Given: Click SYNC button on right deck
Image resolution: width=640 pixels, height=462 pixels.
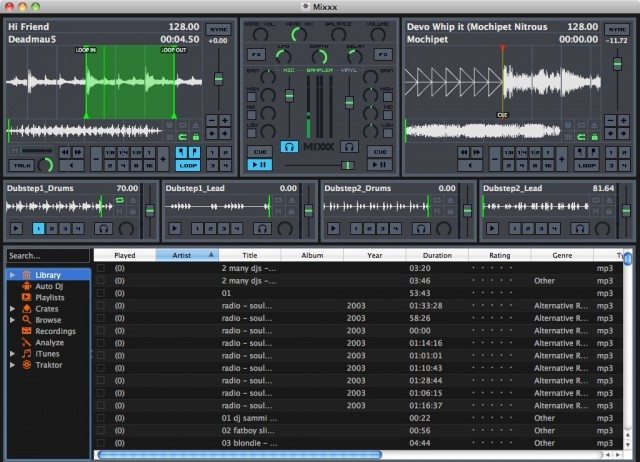Looking at the screenshot, I should [617, 29].
